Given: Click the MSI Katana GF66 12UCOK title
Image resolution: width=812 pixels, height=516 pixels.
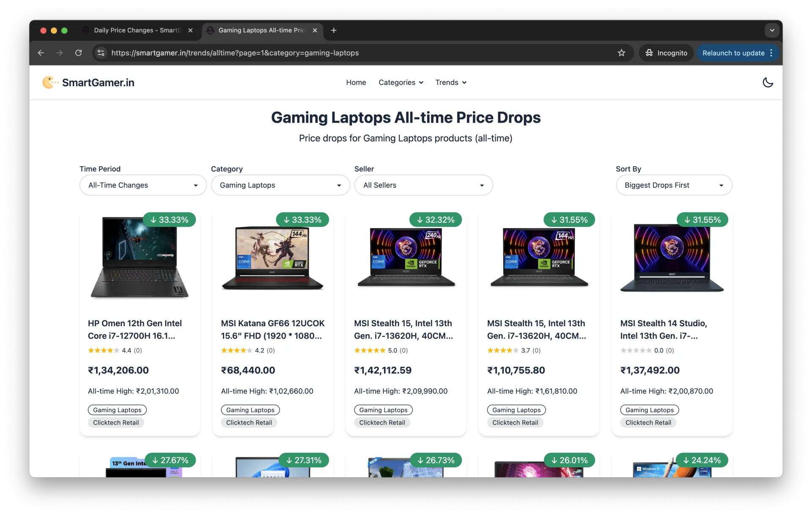Looking at the screenshot, I should pyautogui.click(x=272, y=330).
